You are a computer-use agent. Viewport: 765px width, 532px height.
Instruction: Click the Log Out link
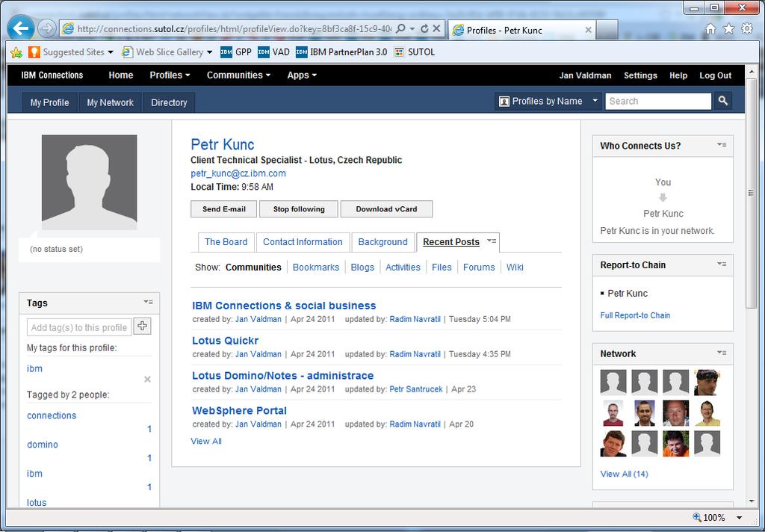(715, 75)
